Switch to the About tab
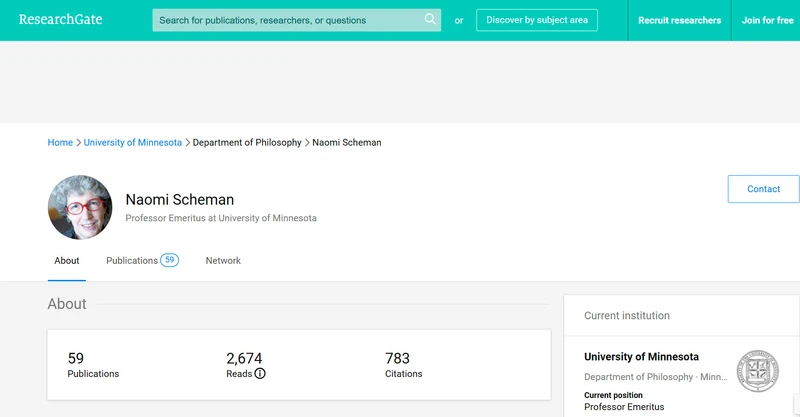800x417 pixels. (67, 260)
